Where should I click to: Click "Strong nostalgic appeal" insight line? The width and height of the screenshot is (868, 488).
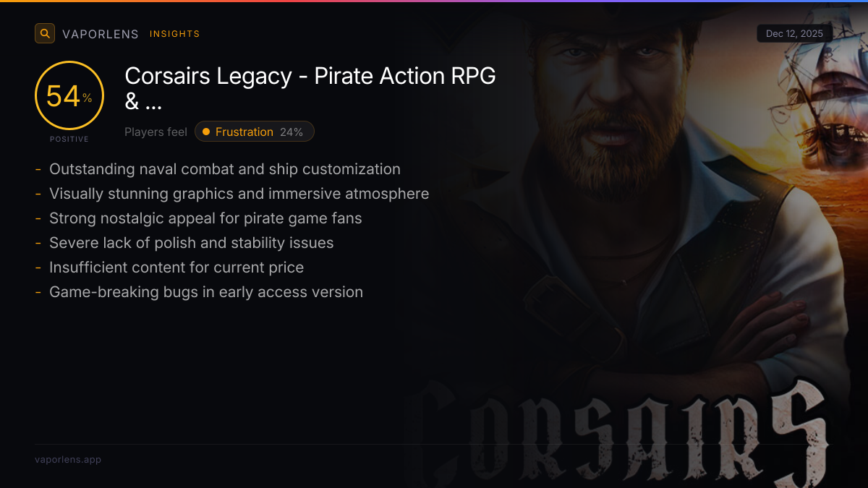[205, 218]
